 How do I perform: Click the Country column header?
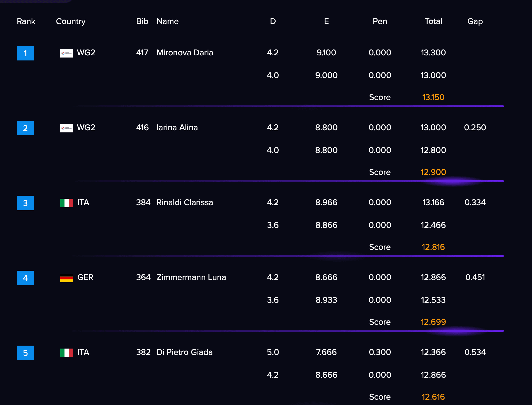(71, 21)
